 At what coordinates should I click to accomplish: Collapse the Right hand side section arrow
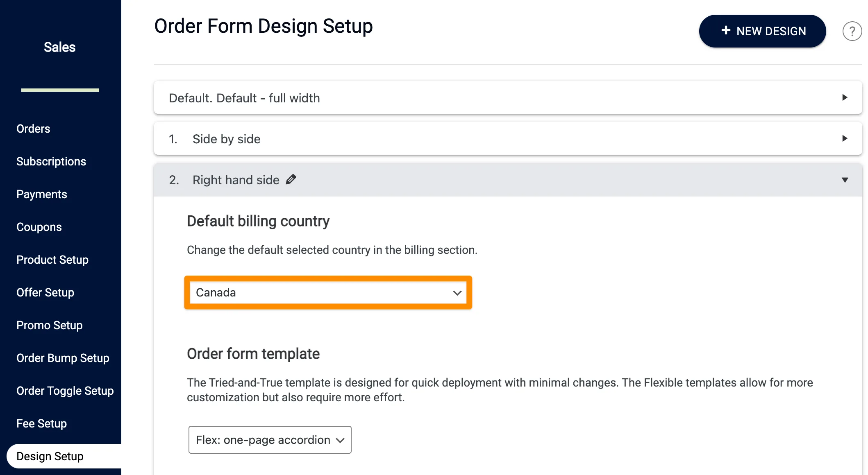point(844,180)
